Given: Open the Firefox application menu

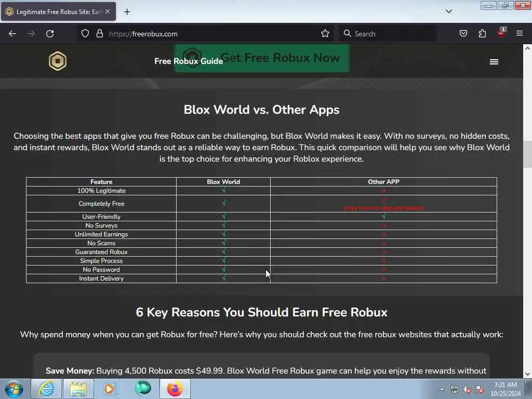Looking at the screenshot, I should 520,34.
